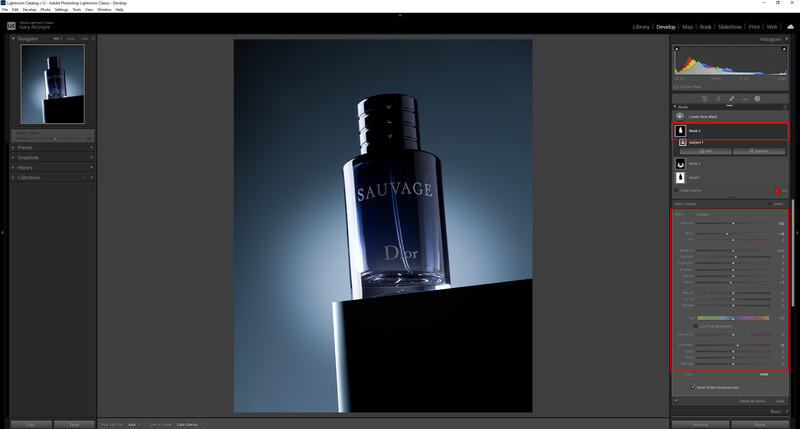Select the Masking tool circle icon
This screenshot has height=429, width=800.
[757, 98]
